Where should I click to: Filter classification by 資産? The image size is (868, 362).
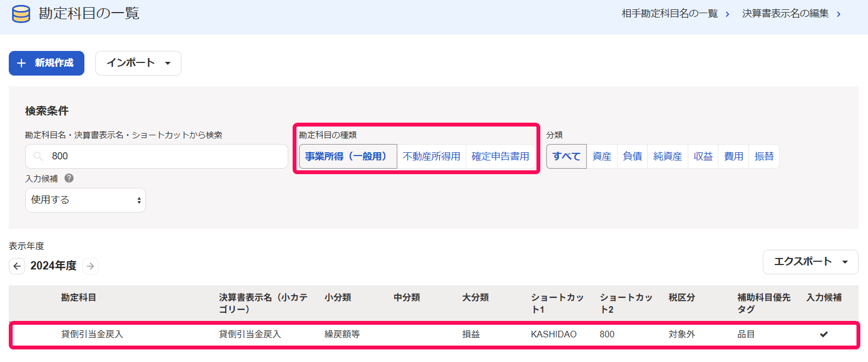tap(602, 157)
